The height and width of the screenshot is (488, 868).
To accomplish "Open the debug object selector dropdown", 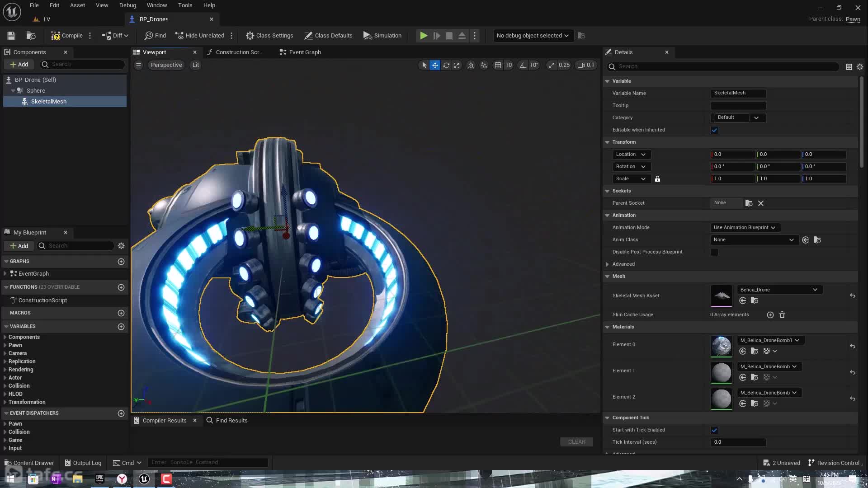I will [533, 36].
